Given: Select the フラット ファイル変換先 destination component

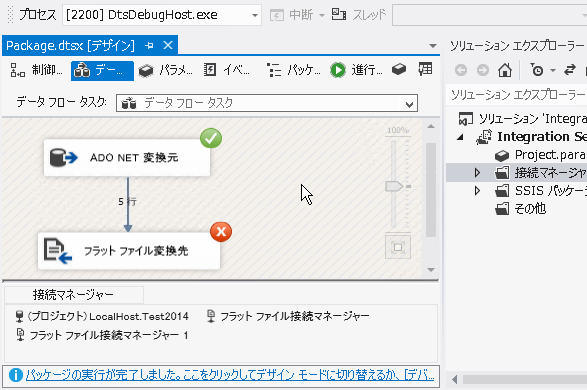Looking at the screenshot, I should pyautogui.click(x=129, y=251).
